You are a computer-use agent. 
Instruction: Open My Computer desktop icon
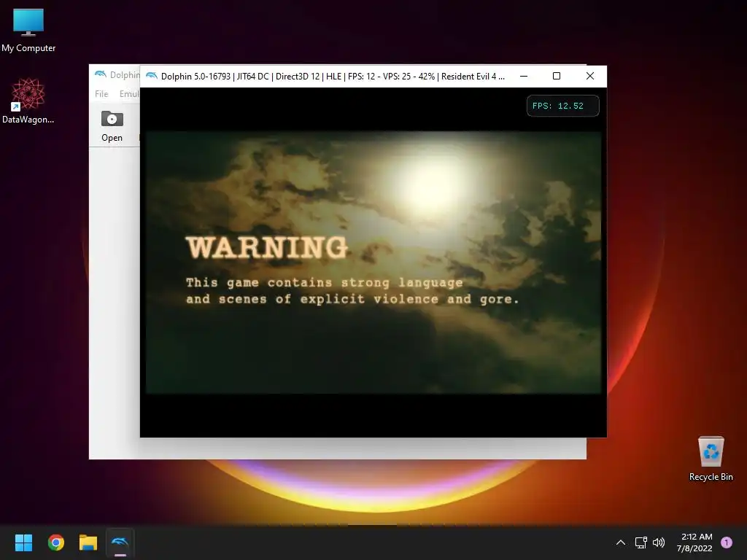(x=28, y=31)
